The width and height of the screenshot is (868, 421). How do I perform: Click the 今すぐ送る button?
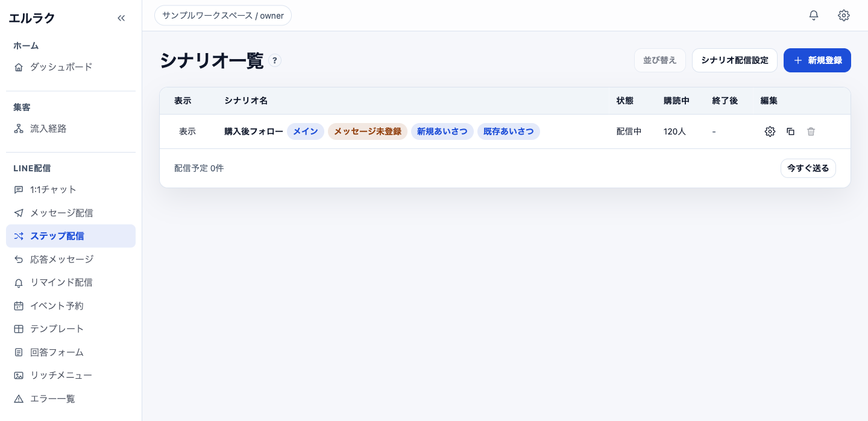point(808,168)
